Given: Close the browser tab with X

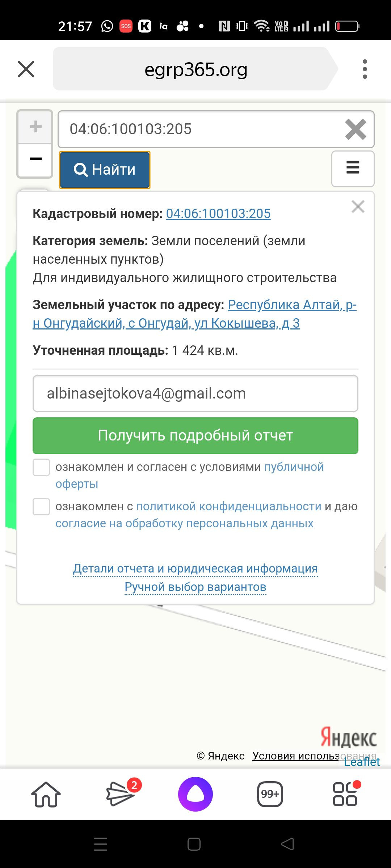Looking at the screenshot, I should point(26,69).
